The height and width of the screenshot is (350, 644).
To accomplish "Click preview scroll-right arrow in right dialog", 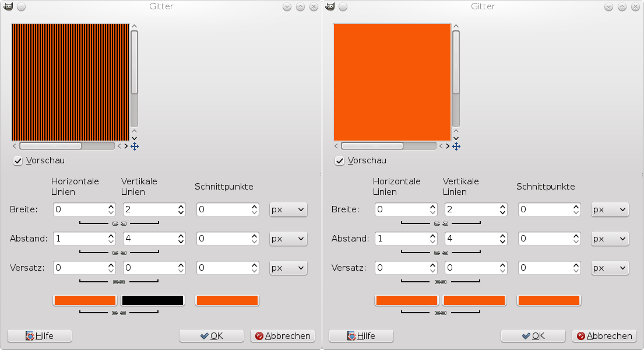I will (x=448, y=146).
